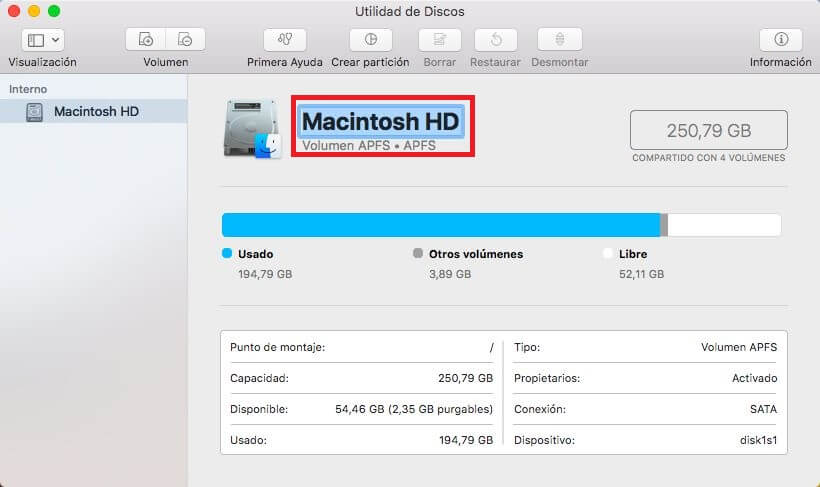
Task: Click the Usado legend label
Action: click(x=256, y=254)
